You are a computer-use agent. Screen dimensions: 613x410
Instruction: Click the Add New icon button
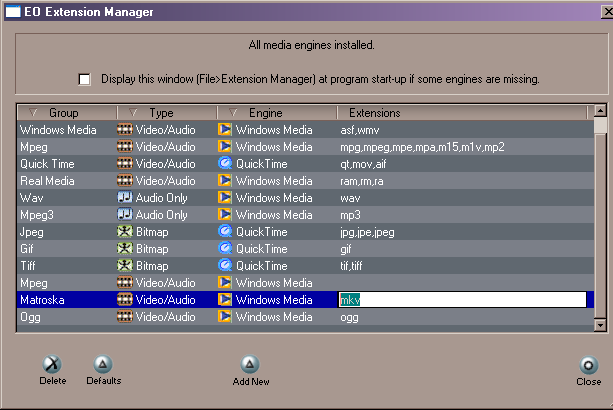250,364
